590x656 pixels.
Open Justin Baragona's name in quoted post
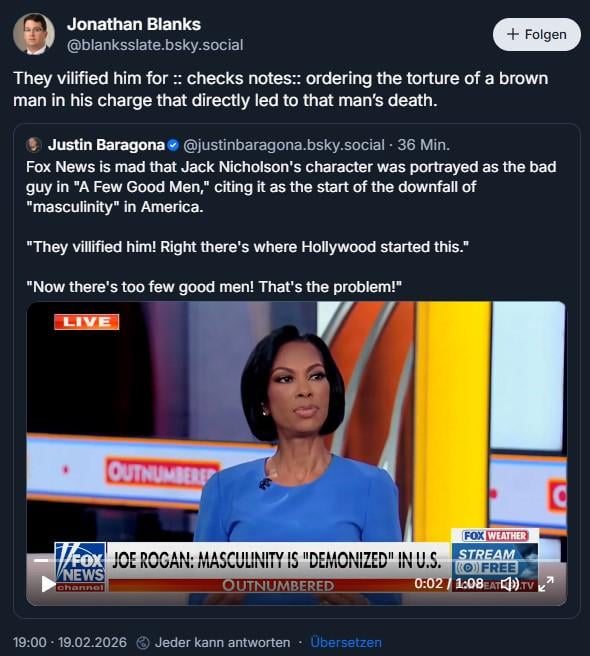pos(106,145)
